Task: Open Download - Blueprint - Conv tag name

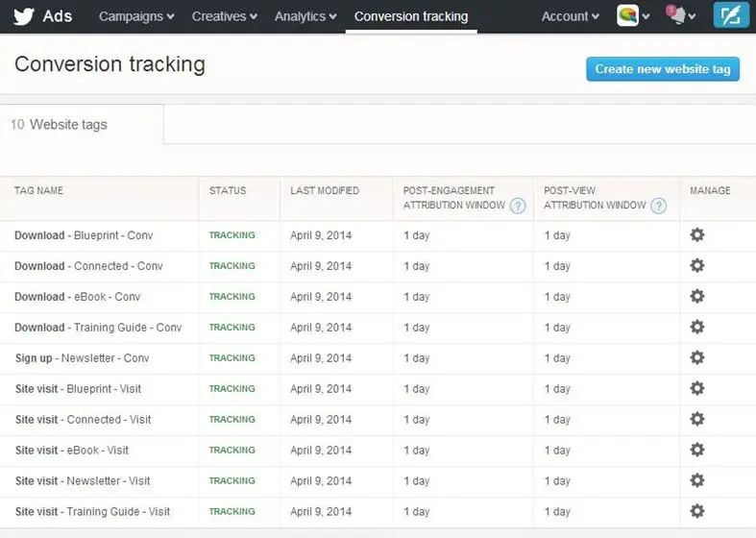Action: click(x=84, y=235)
